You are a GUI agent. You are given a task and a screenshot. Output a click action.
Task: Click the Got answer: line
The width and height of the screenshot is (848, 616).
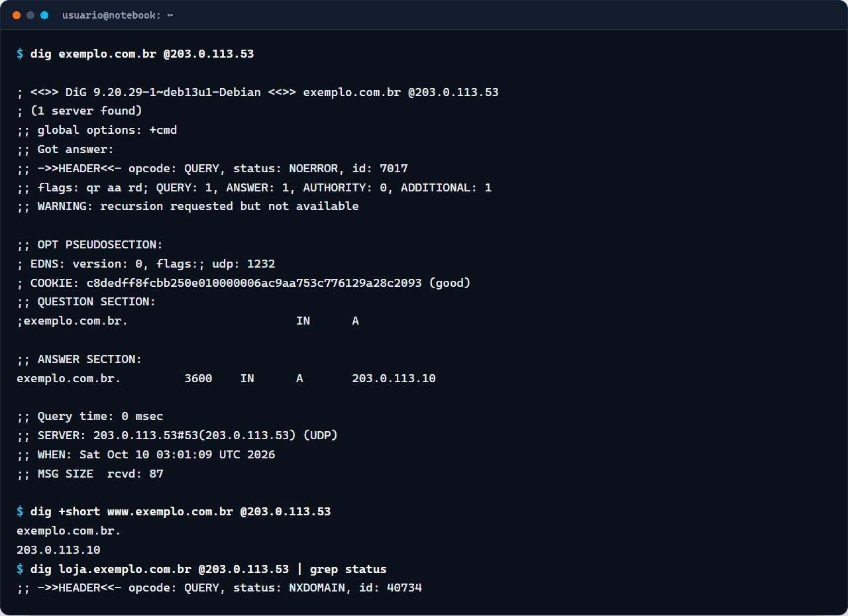click(x=66, y=149)
